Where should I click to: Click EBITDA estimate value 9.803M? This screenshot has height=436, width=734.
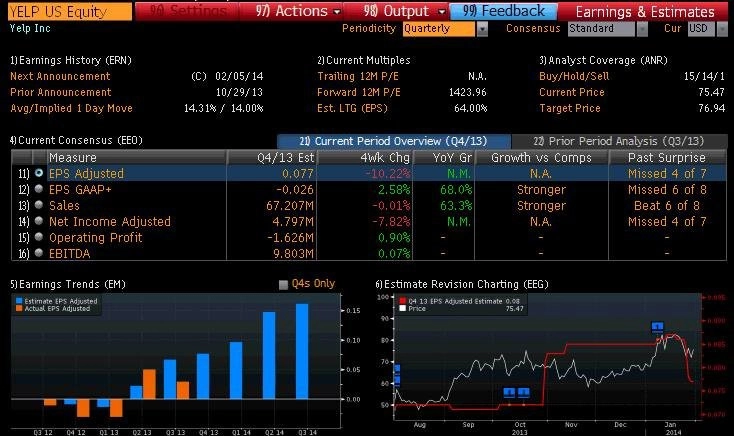[293, 254]
